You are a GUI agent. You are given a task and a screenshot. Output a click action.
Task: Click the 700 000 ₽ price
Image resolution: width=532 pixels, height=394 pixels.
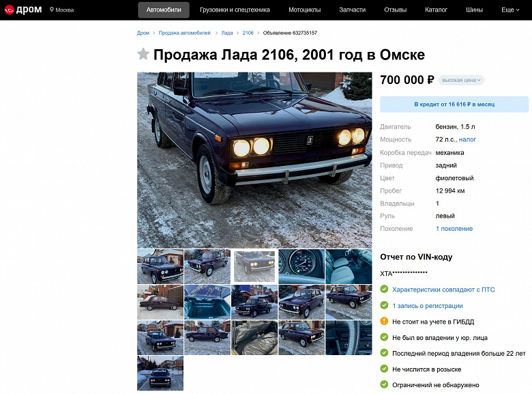point(407,80)
